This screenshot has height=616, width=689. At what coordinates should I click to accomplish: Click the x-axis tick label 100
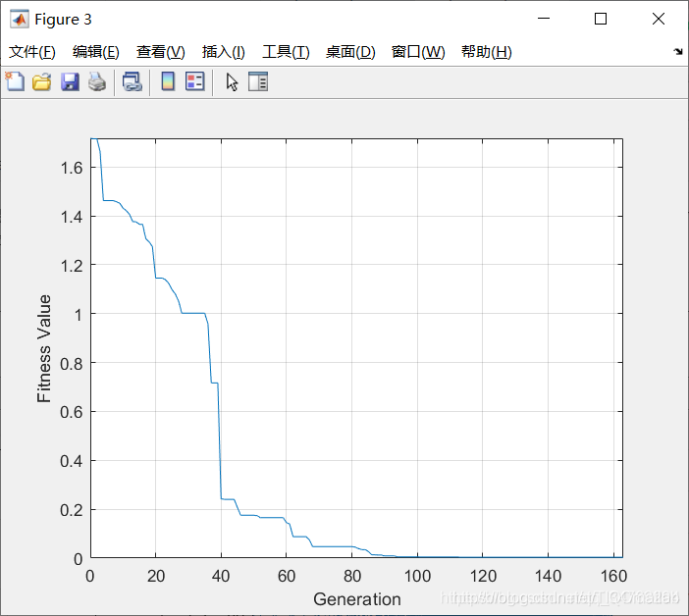[x=417, y=576]
